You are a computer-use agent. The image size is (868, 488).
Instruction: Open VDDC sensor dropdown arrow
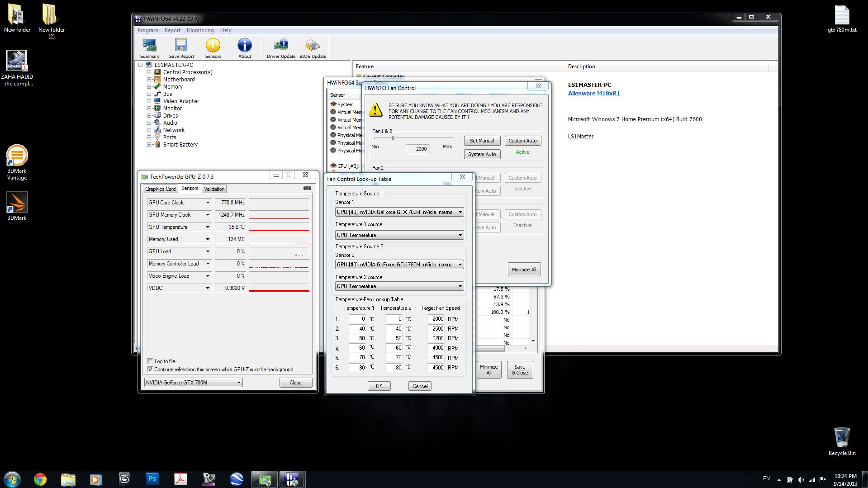208,288
